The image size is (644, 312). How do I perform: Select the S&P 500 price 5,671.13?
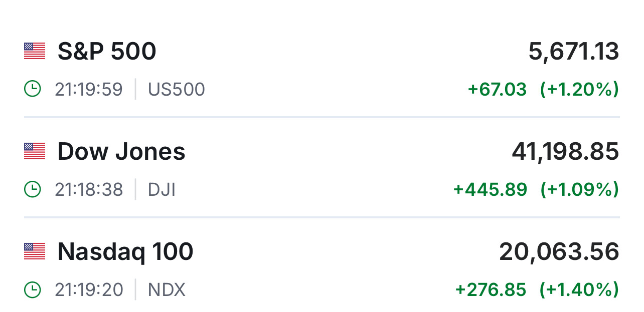point(574,52)
